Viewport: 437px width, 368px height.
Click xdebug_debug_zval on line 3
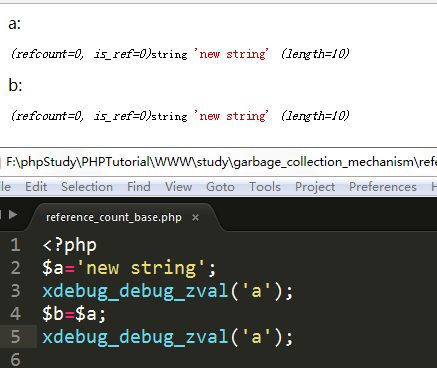(x=135, y=291)
